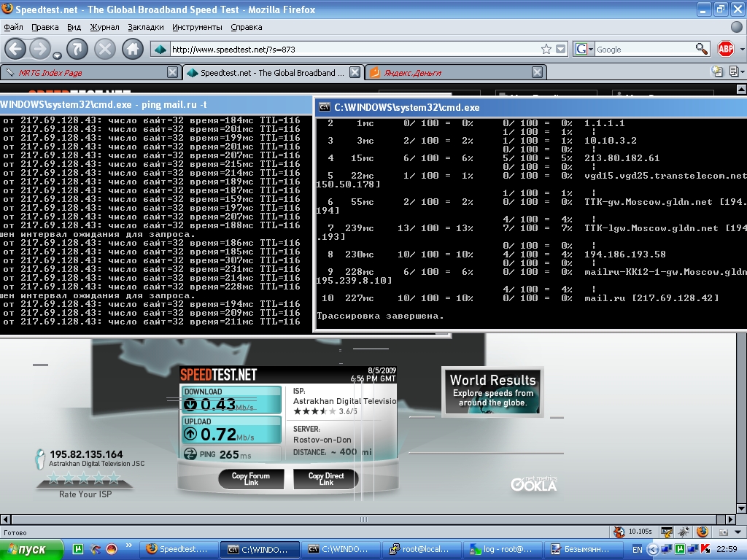Viewport: 747px width, 560px height.
Task: Switch to log - root@ taskbar button
Action: click(503, 549)
